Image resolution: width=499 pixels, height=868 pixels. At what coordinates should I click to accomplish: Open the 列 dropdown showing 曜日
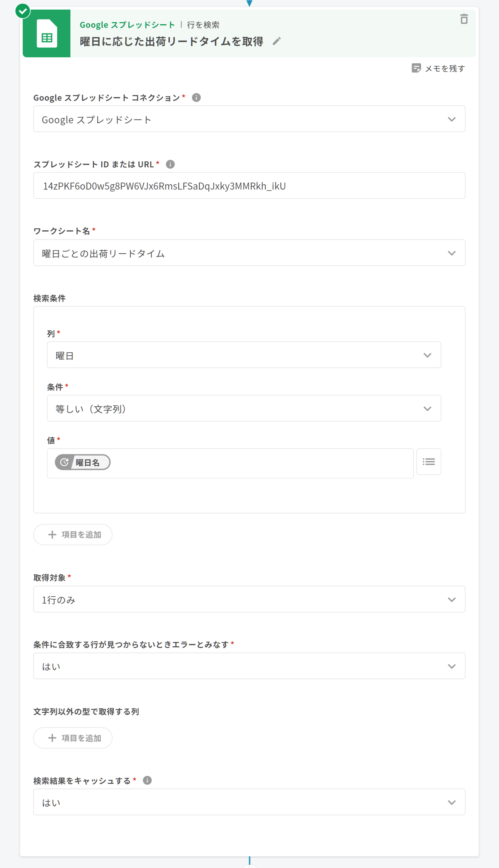[244, 355]
